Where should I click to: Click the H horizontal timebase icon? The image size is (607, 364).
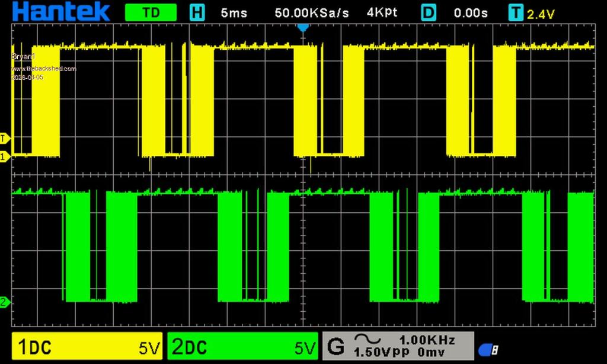point(197,12)
